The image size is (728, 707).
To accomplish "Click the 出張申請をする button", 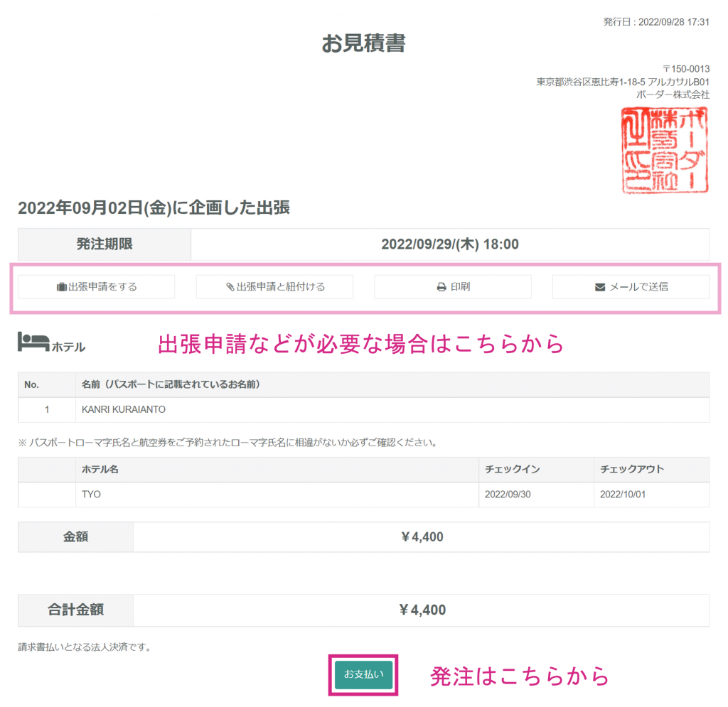I will [96, 286].
